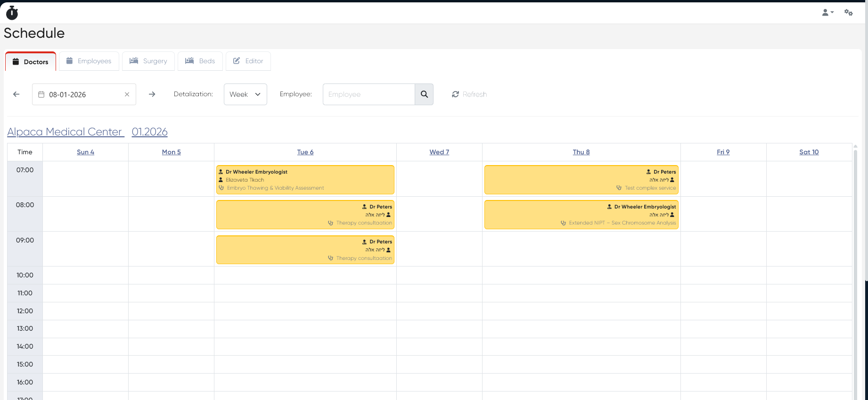The image size is (868, 400).
Task: Open the Embryo Thawing appointment on Tuesday
Action: pos(305,180)
